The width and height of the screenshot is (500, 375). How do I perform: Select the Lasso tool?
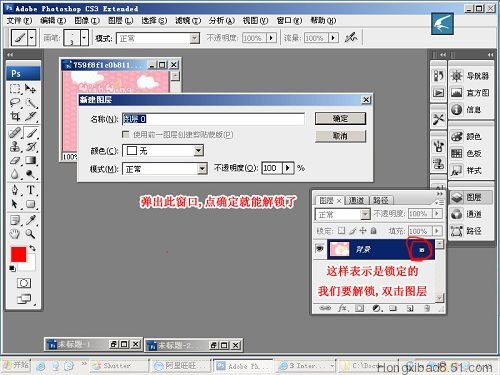click(15, 103)
